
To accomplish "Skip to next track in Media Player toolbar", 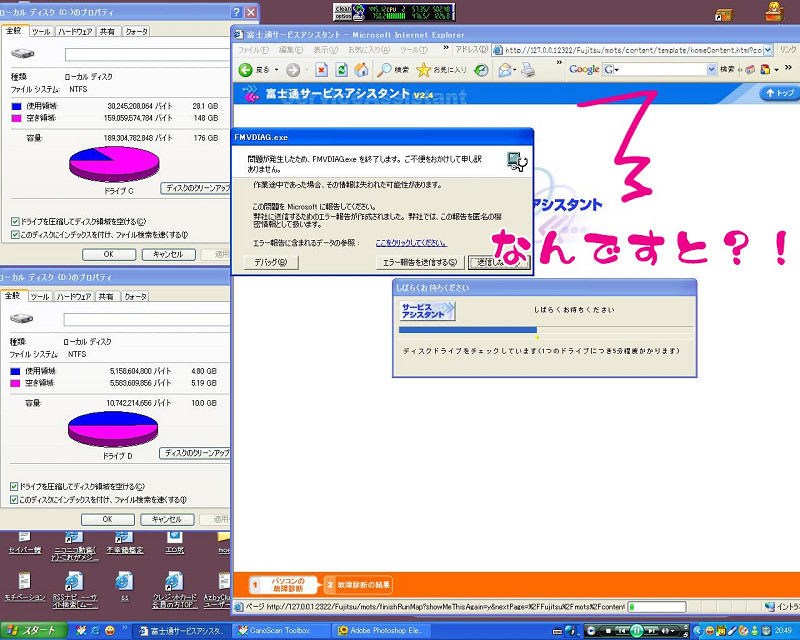I will point(652,631).
